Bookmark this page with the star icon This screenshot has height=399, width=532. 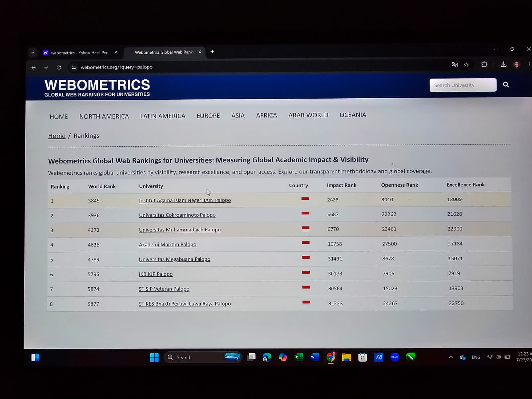[x=466, y=65]
